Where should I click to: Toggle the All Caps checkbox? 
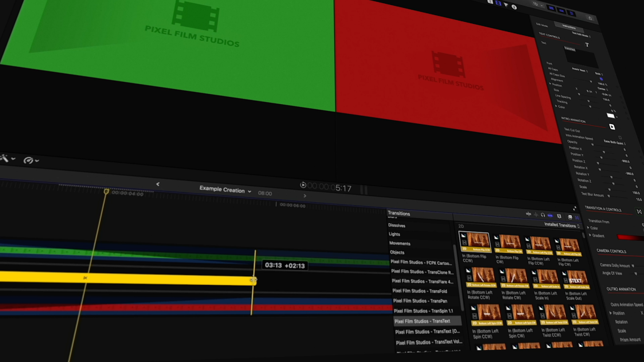601,79
